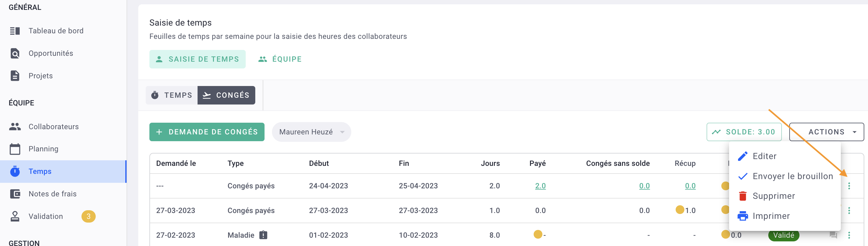The height and width of the screenshot is (246, 868).
Task: Click Demandé le 27-02-2023 cell
Action: [176, 235]
